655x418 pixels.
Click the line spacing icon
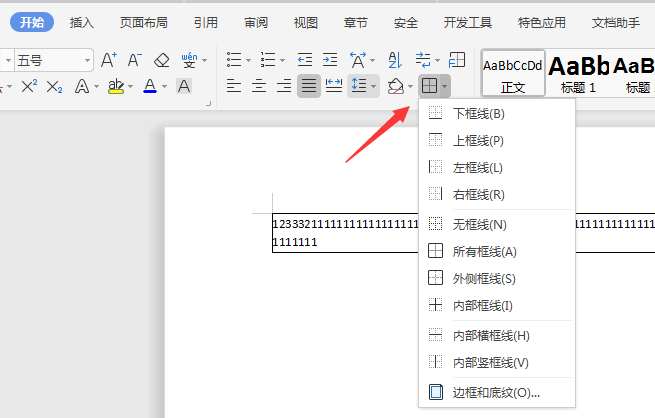(x=359, y=86)
